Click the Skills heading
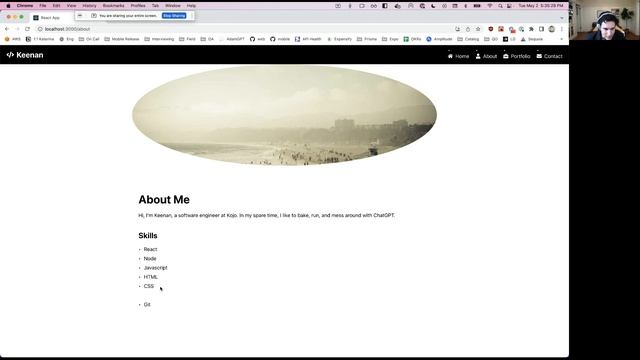The image size is (640, 360). pos(148,236)
